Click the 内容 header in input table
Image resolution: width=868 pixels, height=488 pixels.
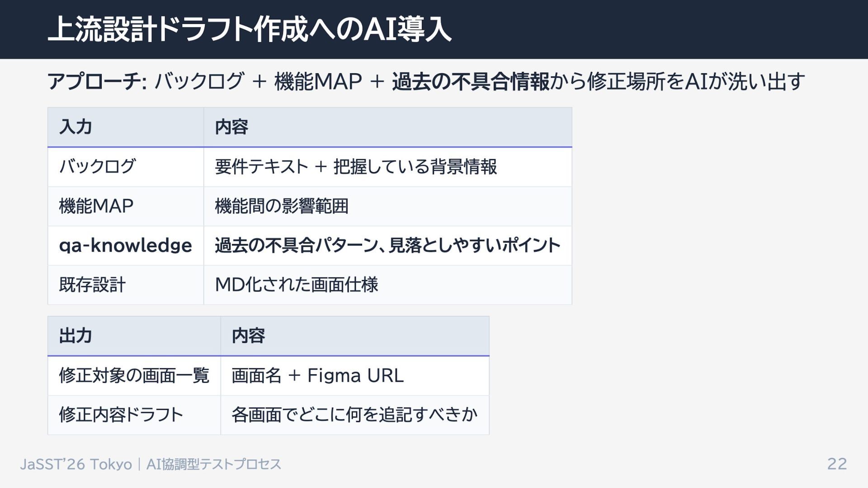231,127
